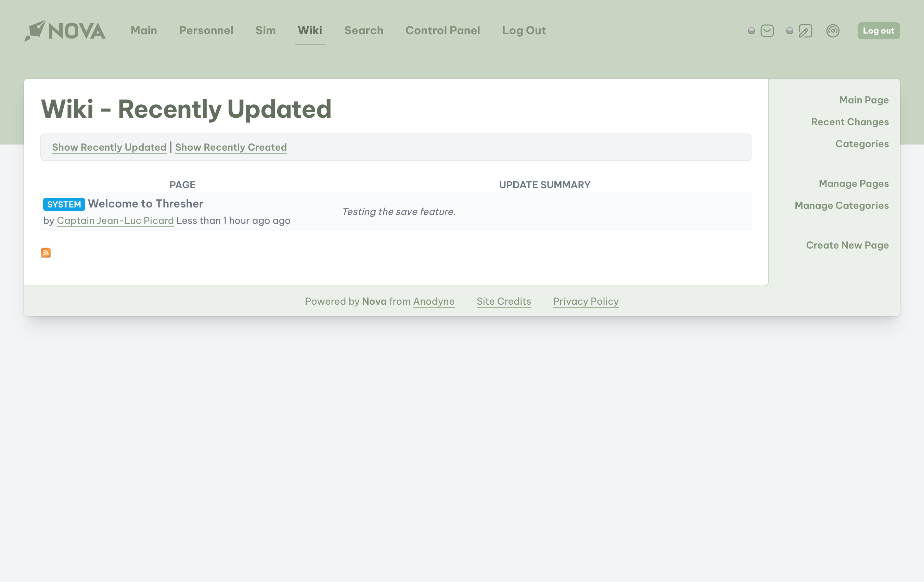Click the SYSTEM badge label

tap(64, 204)
